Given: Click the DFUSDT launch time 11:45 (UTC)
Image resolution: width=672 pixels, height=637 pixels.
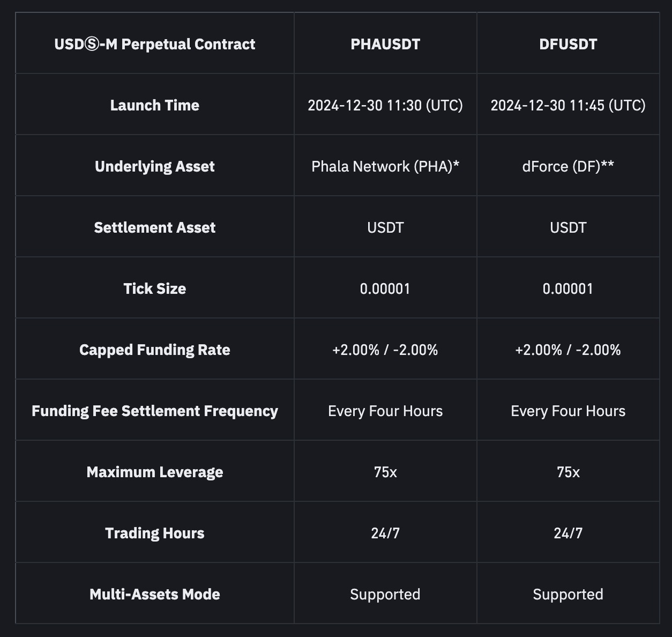Looking at the screenshot, I should 568,105.
